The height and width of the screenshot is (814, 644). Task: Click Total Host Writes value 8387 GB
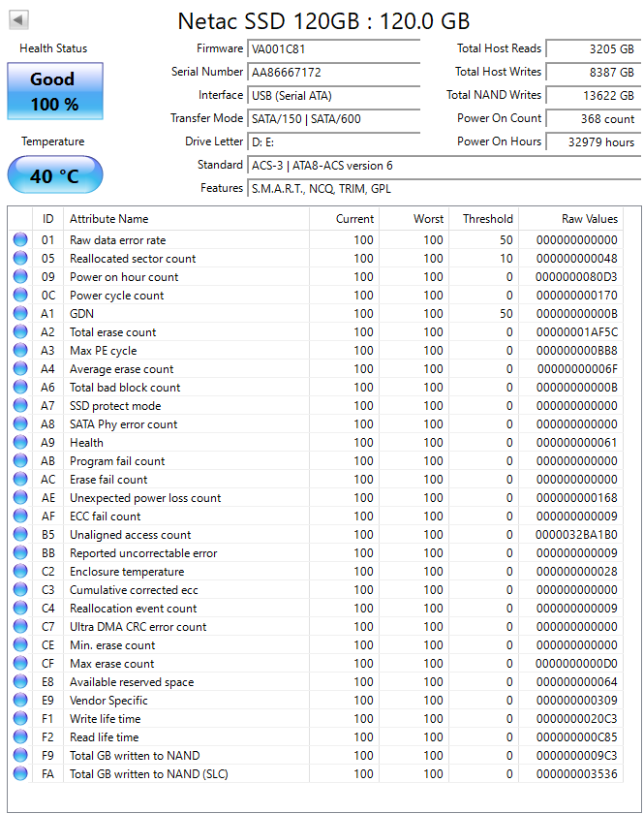pyautogui.click(x=594, y=73)
